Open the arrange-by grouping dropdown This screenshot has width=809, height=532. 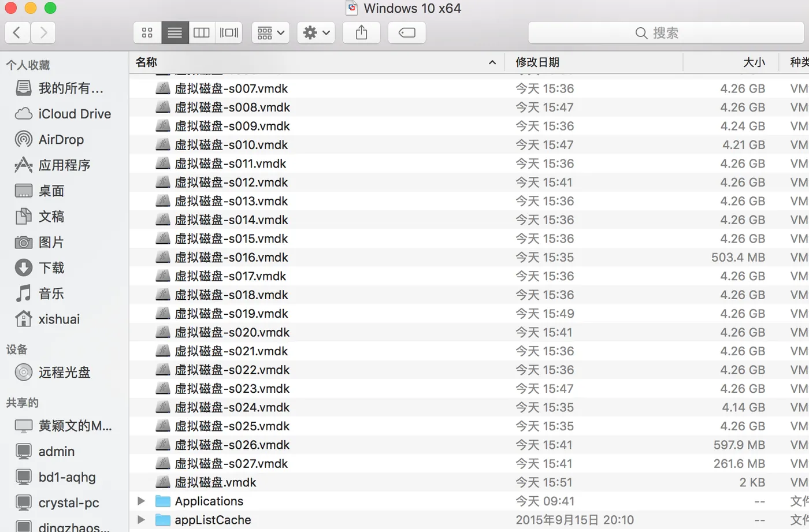coord(270,33)
